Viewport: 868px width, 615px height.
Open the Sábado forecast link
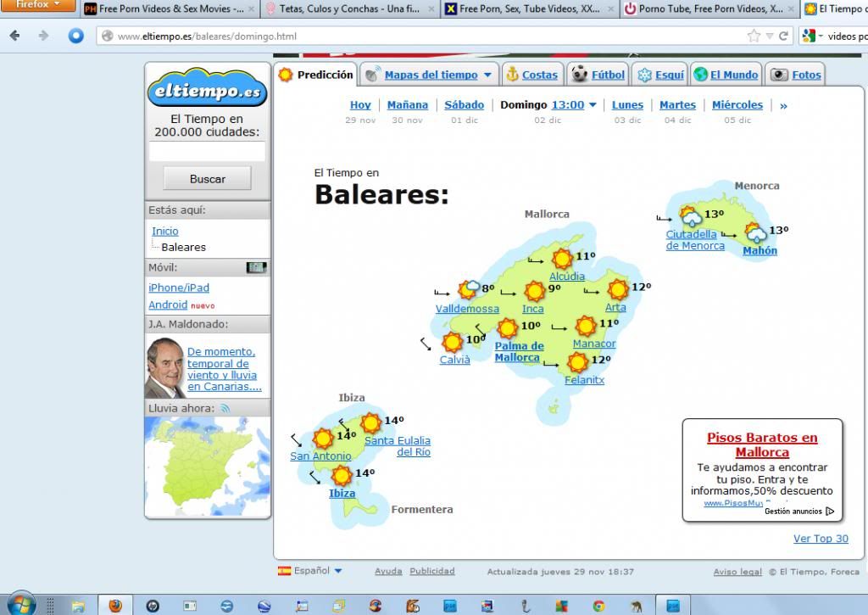(x=464, y=104)
